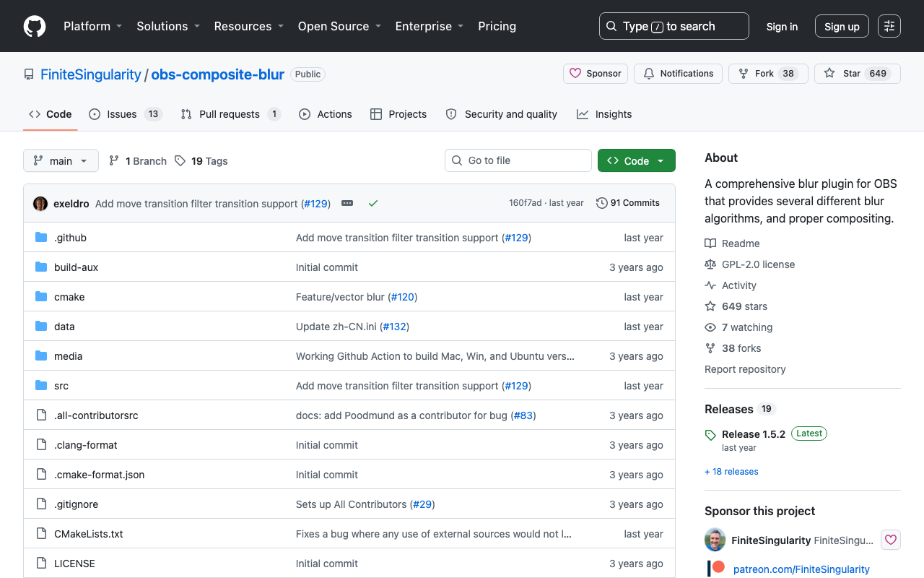Open FiniteSingularity sponsor avatar
Screen dimensions: 924x578
pos(715,540)
